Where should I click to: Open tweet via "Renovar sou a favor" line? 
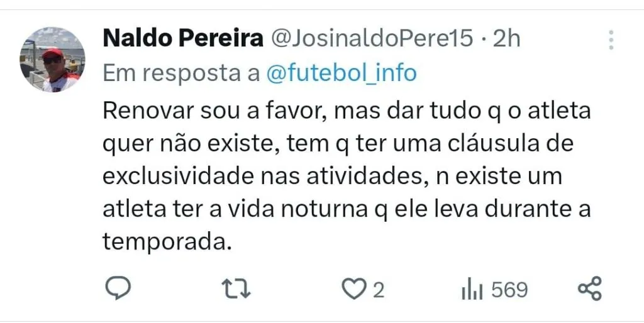coord(347,112)
